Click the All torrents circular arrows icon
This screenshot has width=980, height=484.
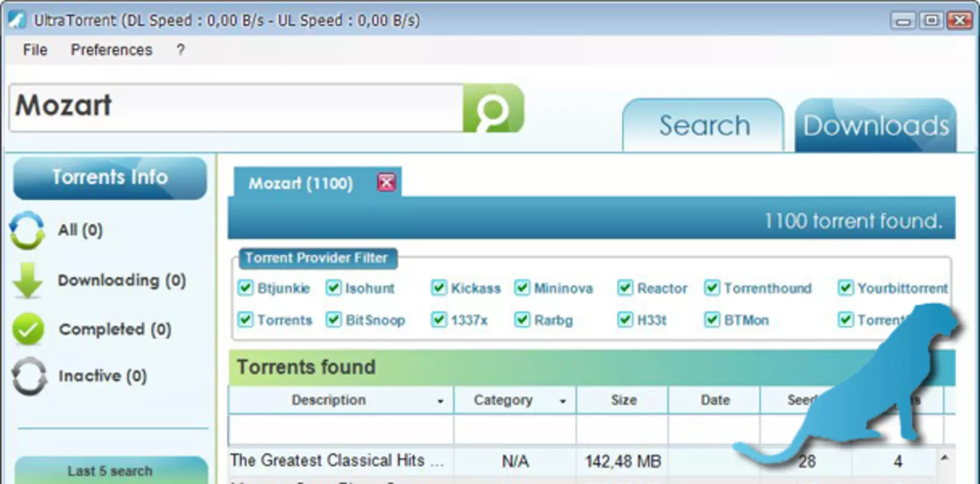coord(27,230)
